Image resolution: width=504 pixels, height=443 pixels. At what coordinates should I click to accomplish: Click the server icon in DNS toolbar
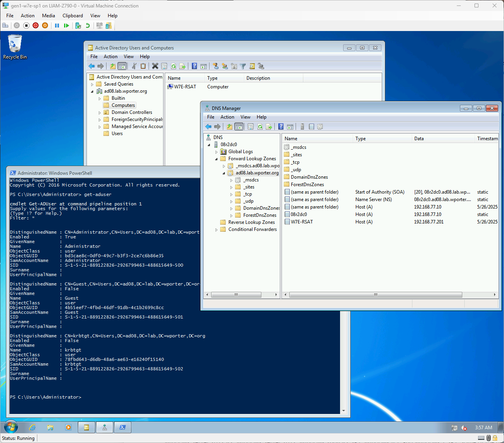[302, 126]
